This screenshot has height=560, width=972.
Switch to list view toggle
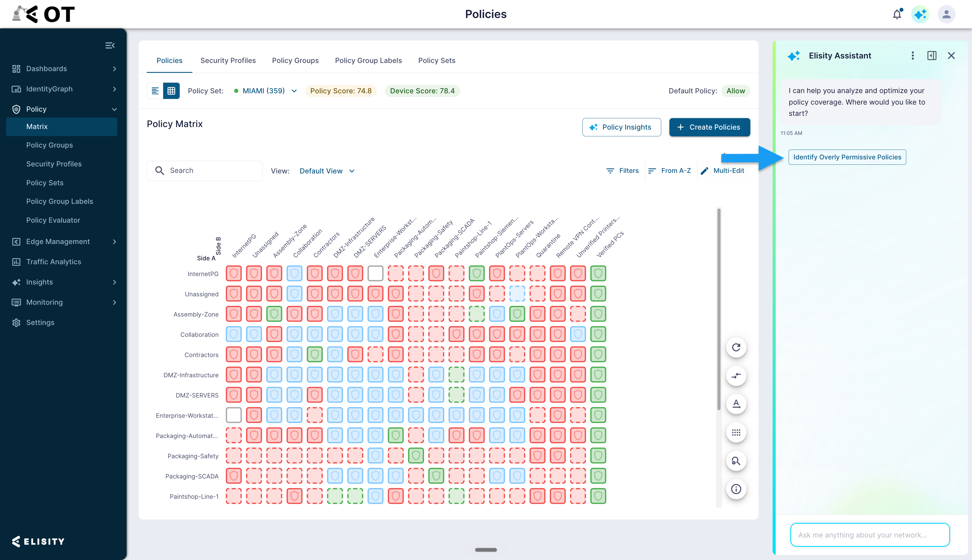point(155,91)
